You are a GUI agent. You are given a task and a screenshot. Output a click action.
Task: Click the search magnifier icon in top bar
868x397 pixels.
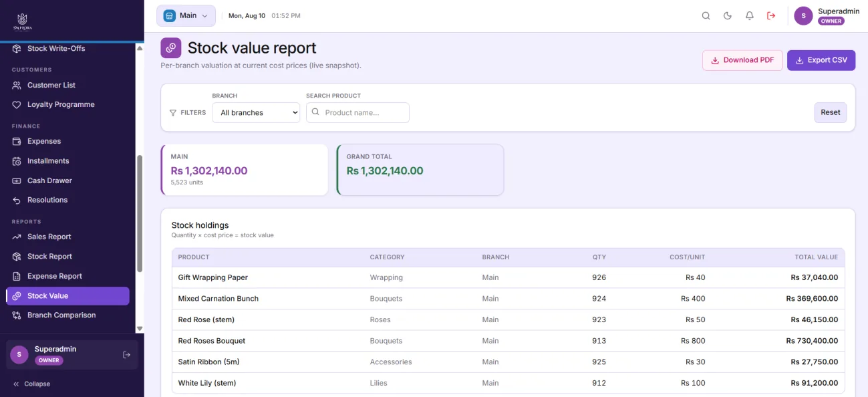point(706,16)
